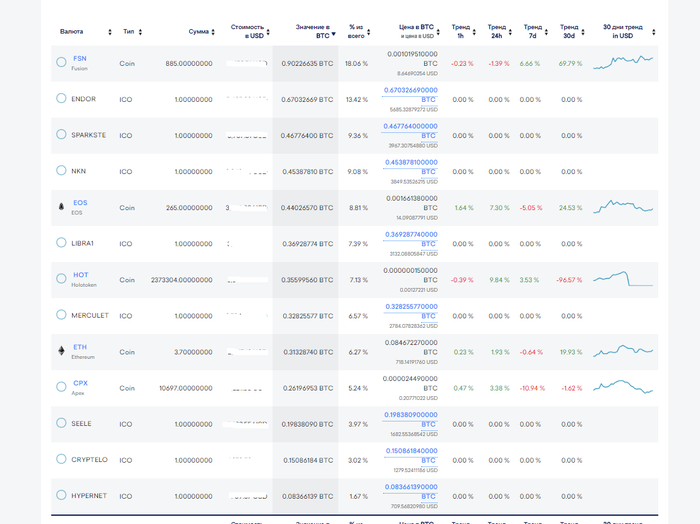Screen dimensions: 700x524
Task: Edit ENDOR price 0.670326690000 BTC
Action: (x=411, y=95)
